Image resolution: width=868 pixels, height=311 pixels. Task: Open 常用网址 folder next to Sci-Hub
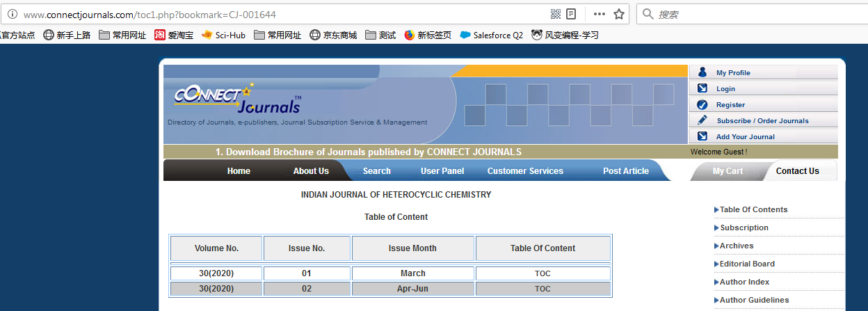point(278,35)
